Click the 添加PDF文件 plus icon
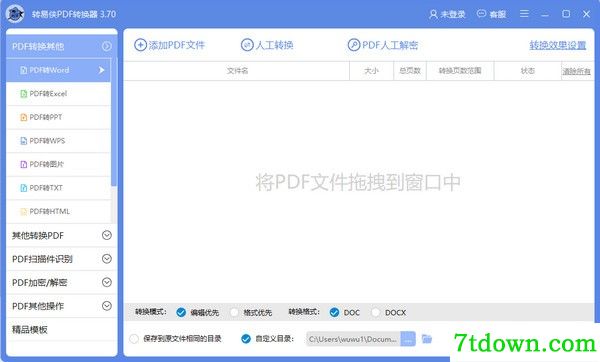The width and height of the screenshot is (600, 362). point(140,45)
